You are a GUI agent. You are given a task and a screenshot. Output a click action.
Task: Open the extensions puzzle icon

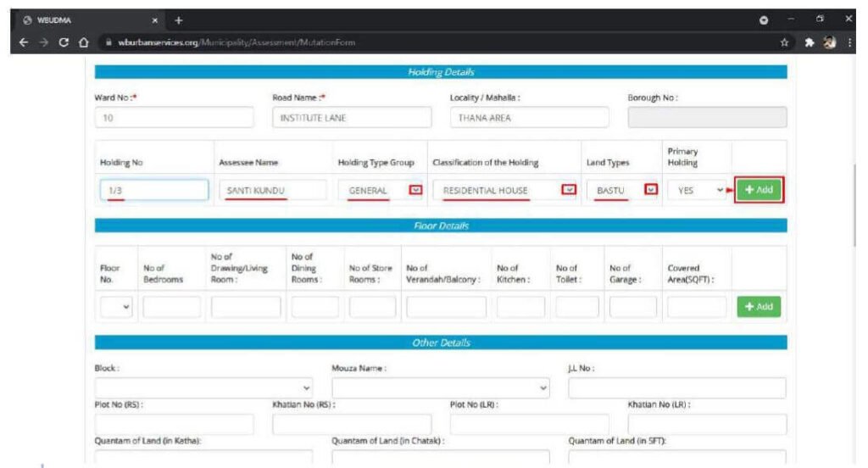[x=810, y=42]
